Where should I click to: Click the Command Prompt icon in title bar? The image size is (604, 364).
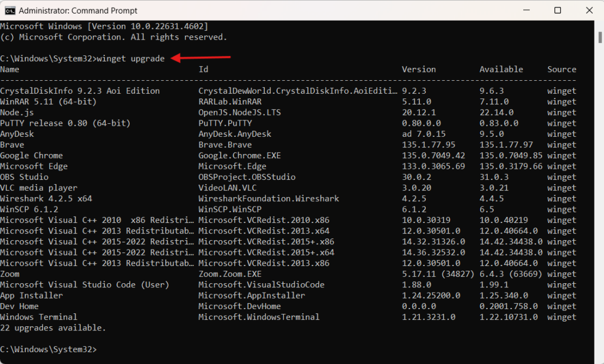(10, 11)
